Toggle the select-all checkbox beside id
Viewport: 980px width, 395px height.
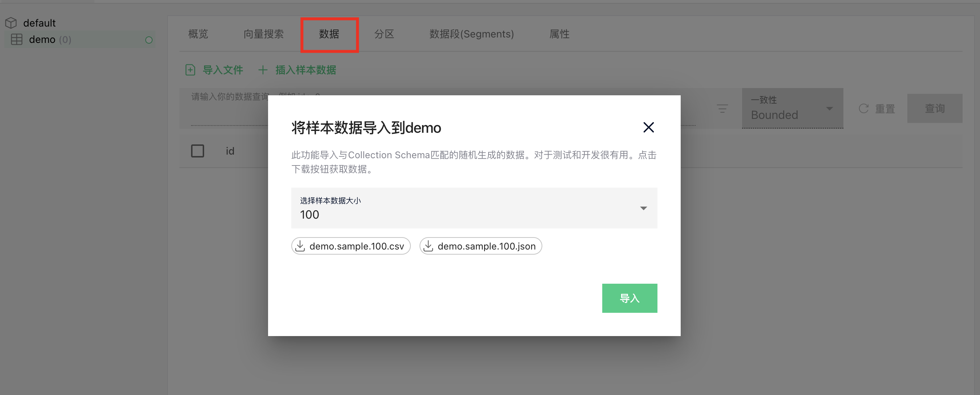[x=198, y=151]
